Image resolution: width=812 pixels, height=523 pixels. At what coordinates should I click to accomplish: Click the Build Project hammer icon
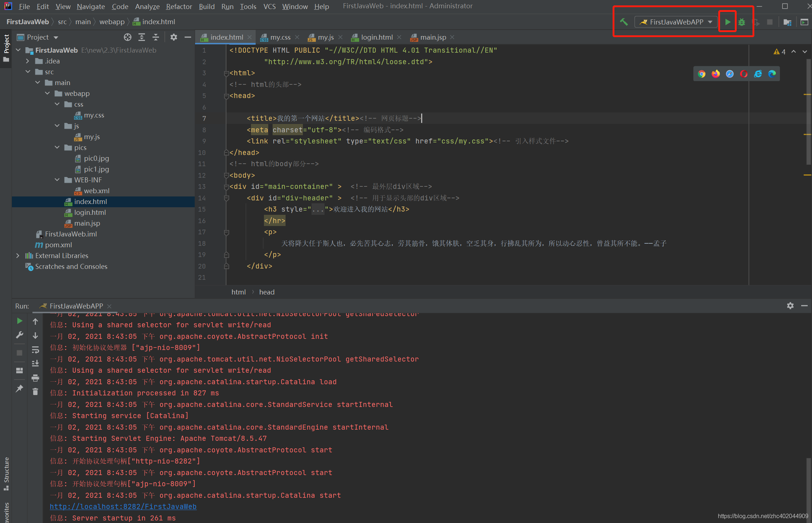pyautogui.click(x=624, y=22)
